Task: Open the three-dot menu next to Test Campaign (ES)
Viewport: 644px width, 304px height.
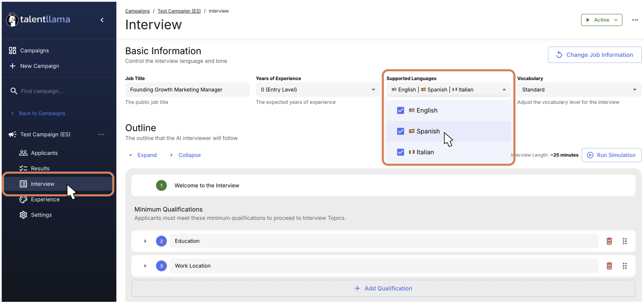Action: (x=101, y=135)
